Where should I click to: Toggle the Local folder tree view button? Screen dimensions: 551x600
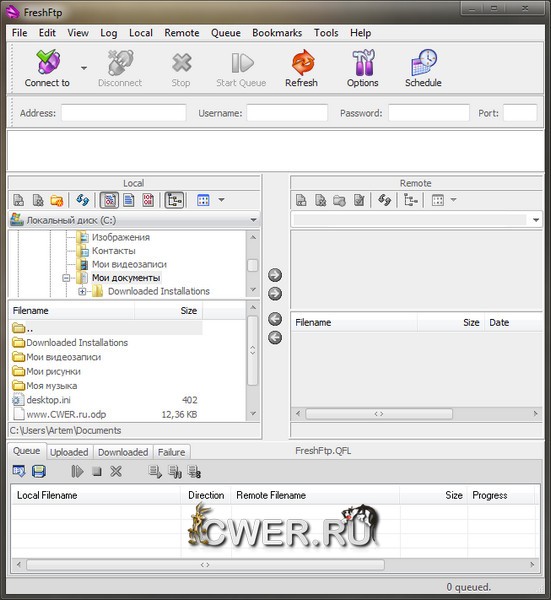point(174,200)
